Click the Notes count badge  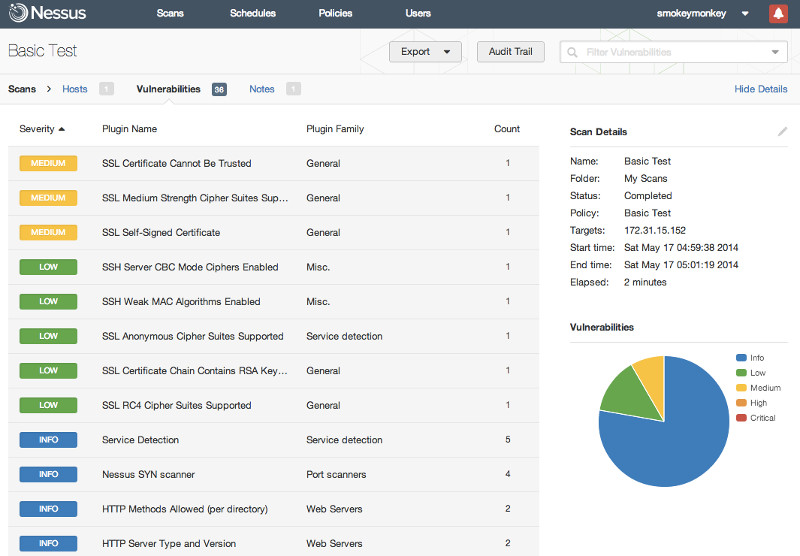click(x=293, y=89)
